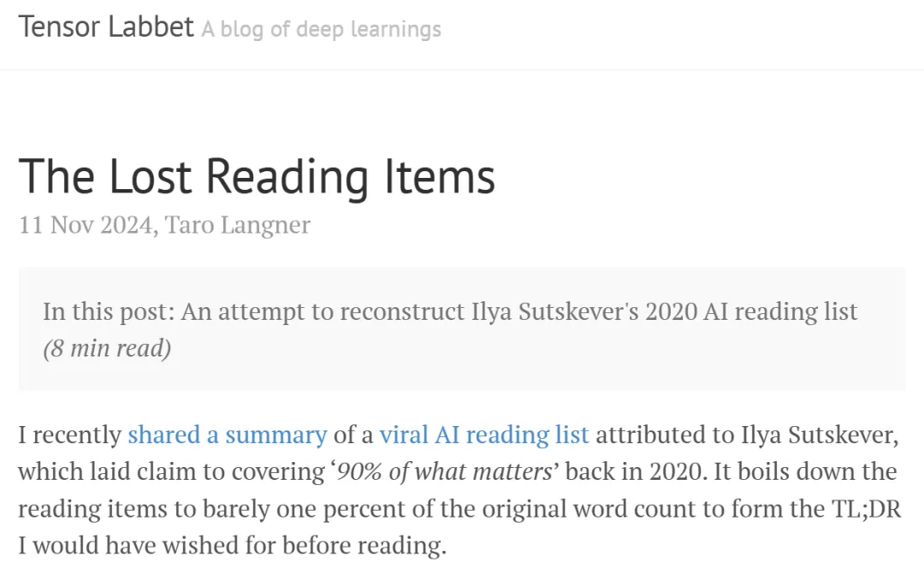Open the Tensor Labbet home link
Viewport: 924px width, 574px height.
pos(106,27)
